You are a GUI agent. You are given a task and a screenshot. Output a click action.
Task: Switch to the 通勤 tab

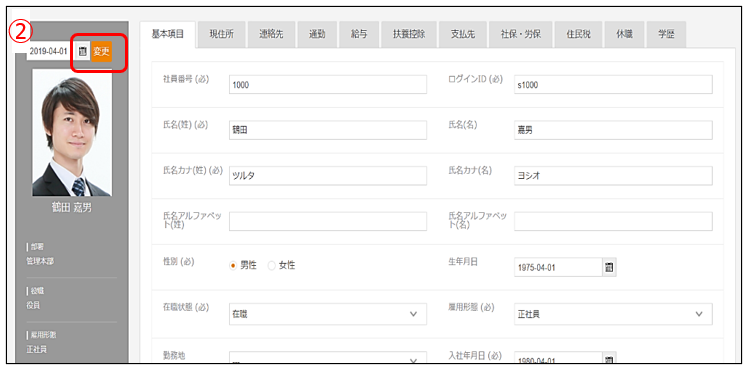tap(317, 34)
